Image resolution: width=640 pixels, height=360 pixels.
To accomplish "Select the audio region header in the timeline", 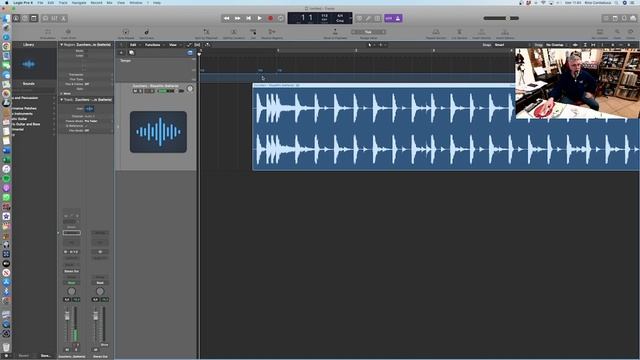I will tap(384, 85).
